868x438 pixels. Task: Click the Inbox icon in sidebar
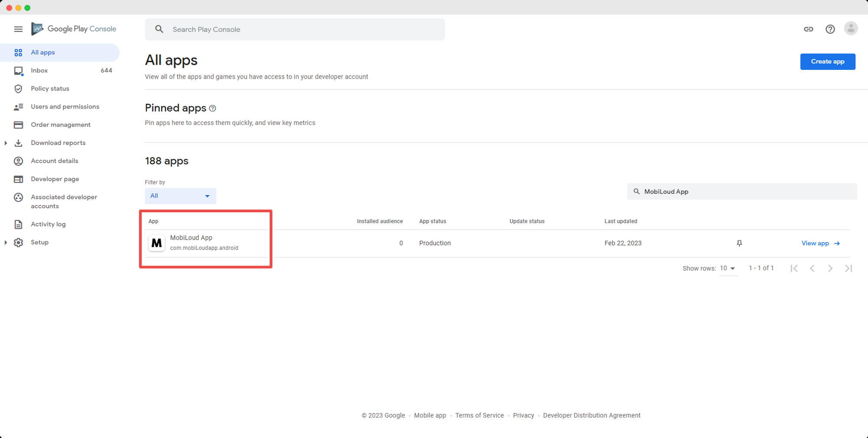18,71
